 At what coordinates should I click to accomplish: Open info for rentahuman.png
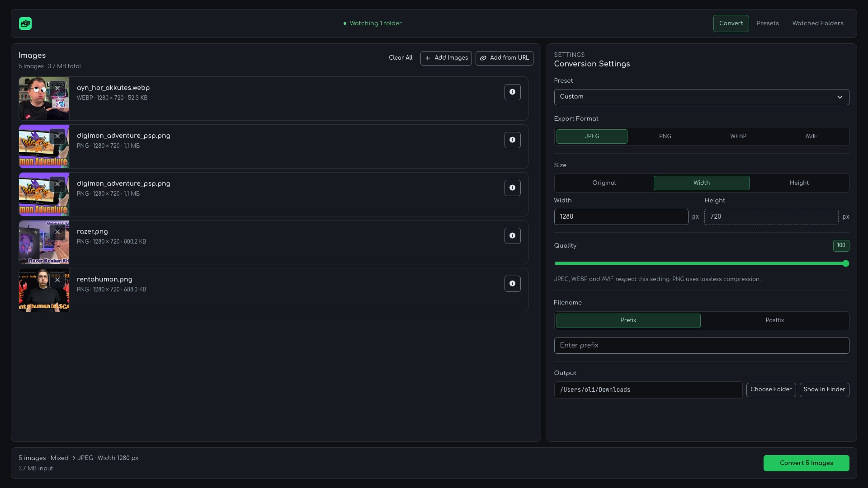[512, 284]
